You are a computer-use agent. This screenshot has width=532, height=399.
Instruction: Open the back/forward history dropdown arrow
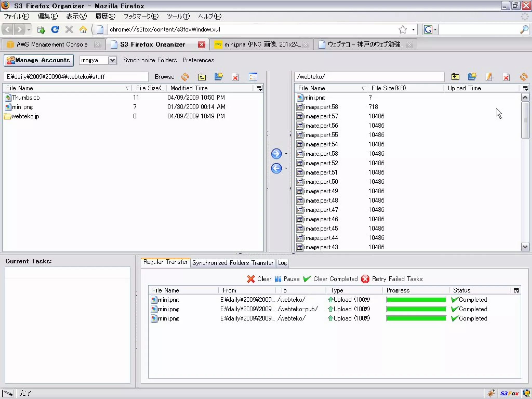coord(29,29)
